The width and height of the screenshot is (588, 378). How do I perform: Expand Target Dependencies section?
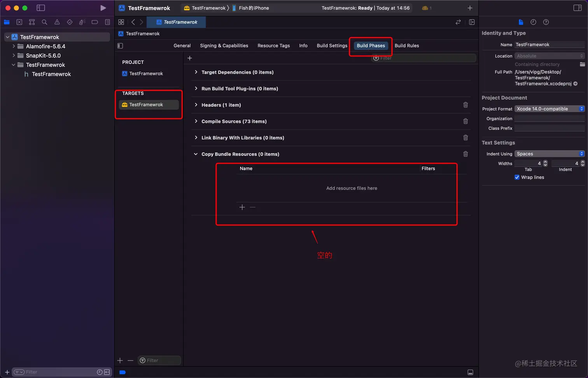196,72
